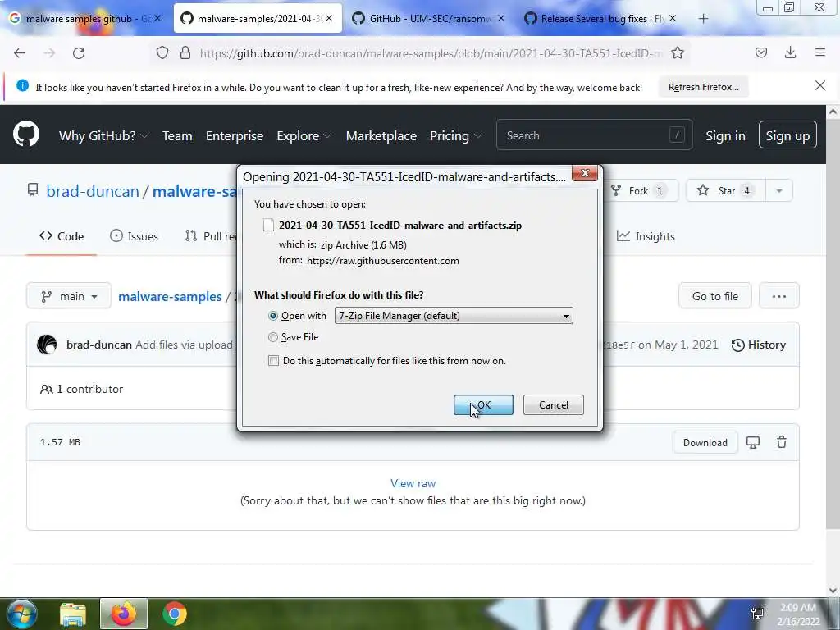The height and width of the screenshot is (630, 840).
Task: Open the main branch selector dropdown
Action: tap(69, 296)
